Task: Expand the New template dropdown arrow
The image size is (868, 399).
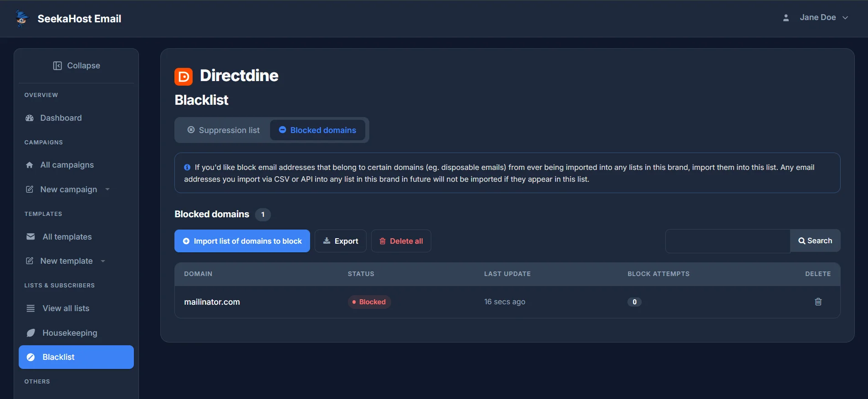Action: (103, 261)
